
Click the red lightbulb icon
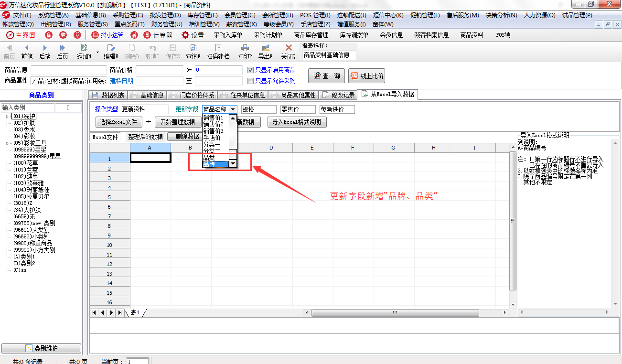pyautogui.click(x=77, y=35)
